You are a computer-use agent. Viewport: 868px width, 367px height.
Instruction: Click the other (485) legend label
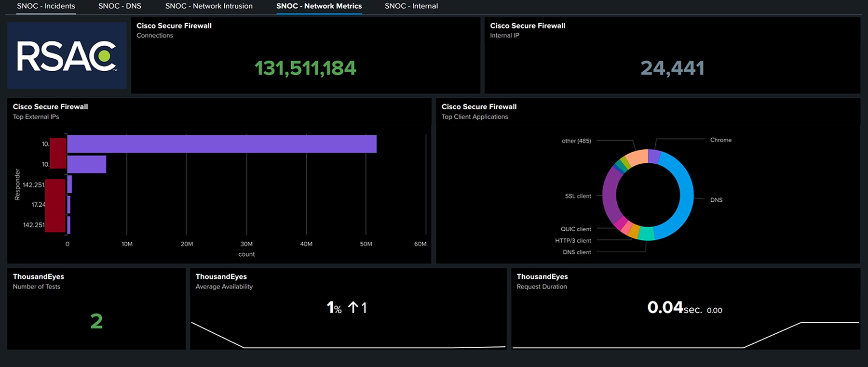coord(576,141)
